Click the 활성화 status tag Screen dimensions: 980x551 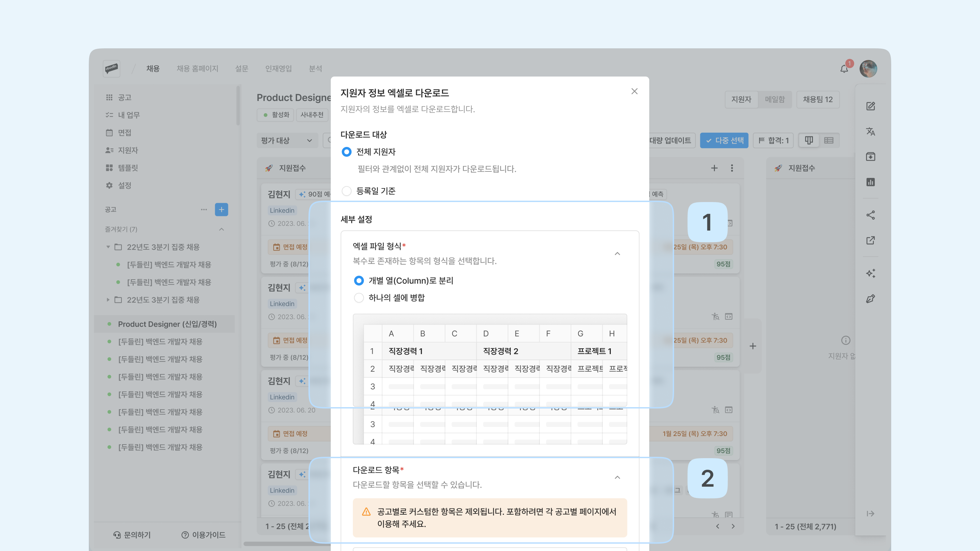pos(276,115)
